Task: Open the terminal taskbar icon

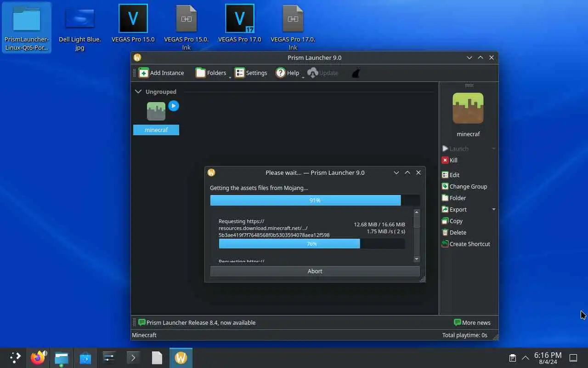Action: pyautogui.click(x=133, y=357)
